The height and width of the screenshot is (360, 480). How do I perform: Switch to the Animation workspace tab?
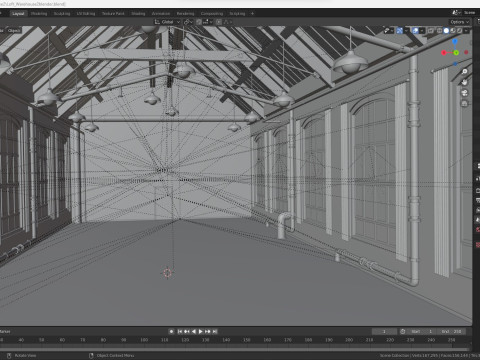[161, 14]
